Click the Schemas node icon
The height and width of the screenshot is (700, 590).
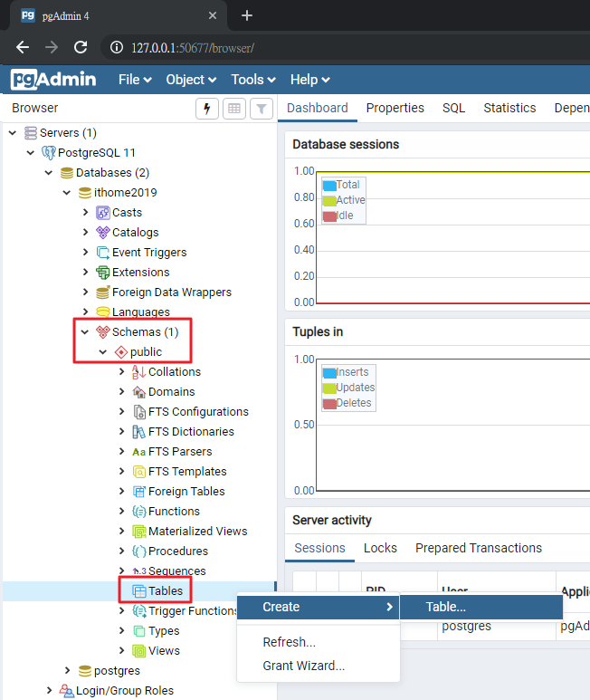[103, 332]
